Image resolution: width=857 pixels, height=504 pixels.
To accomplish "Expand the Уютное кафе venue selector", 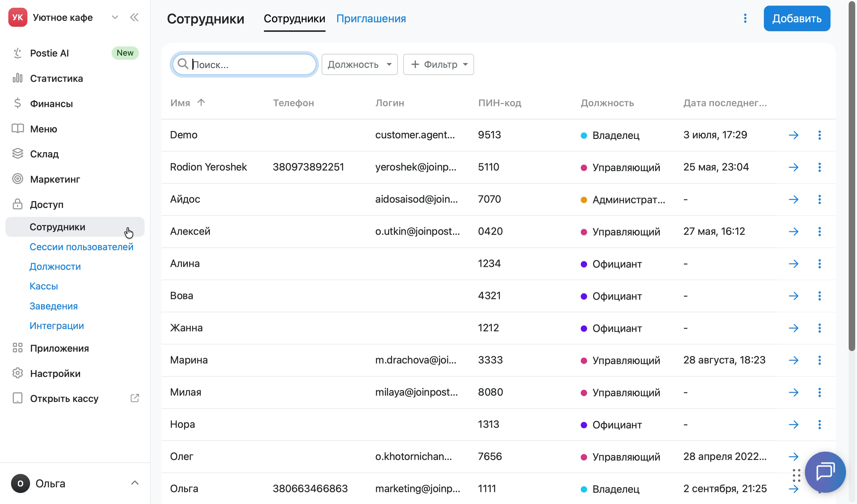I will pyautogui.click(x=115, y=17).
